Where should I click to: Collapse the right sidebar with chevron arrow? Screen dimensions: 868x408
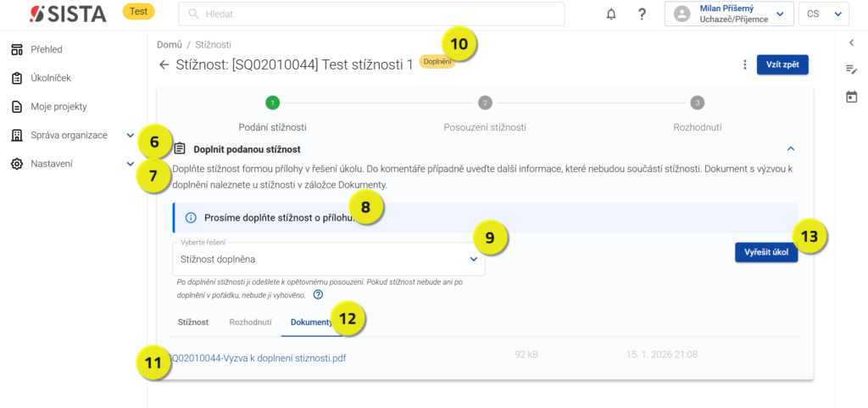tap(852, 42)
